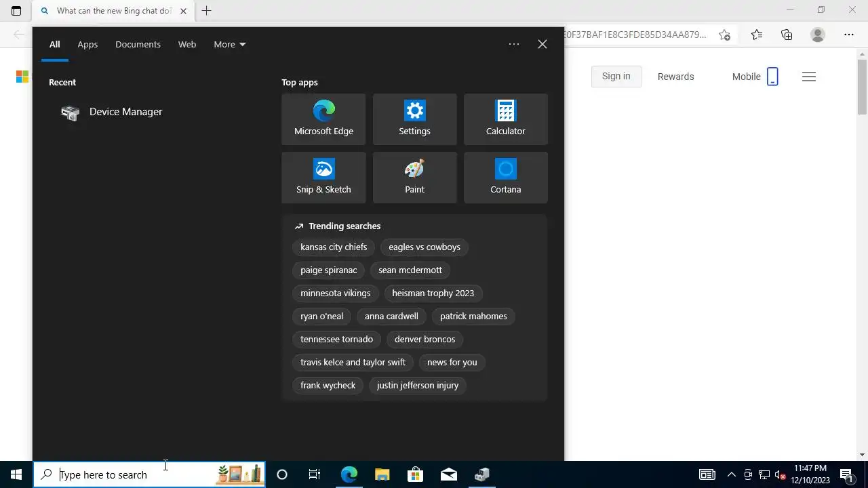The width and height of the screenshot is (868, 488).
Task: Search trending 'tennessee tornado'
Action: point(336,339)
